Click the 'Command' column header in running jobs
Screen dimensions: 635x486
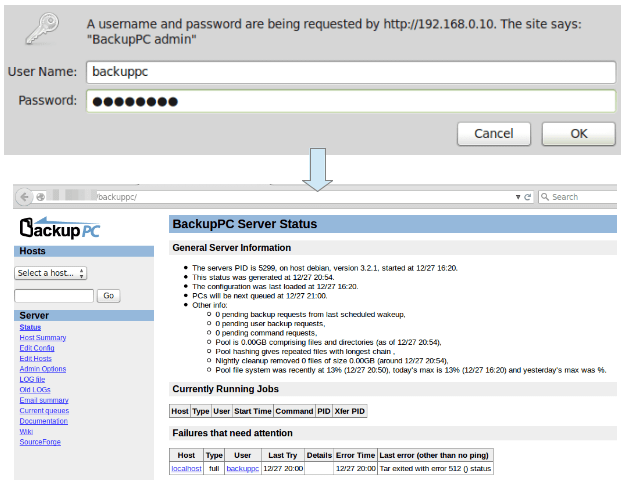(x=294, y=411)
